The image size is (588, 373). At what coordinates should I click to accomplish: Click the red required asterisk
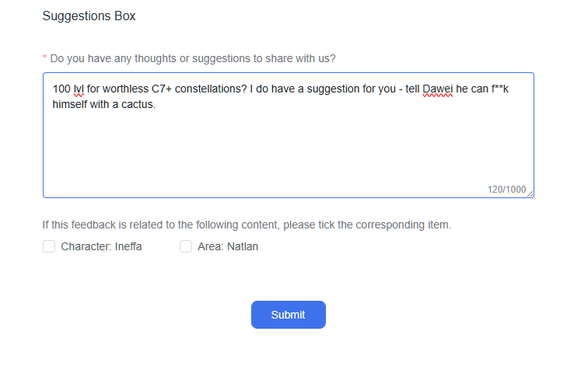44,59
